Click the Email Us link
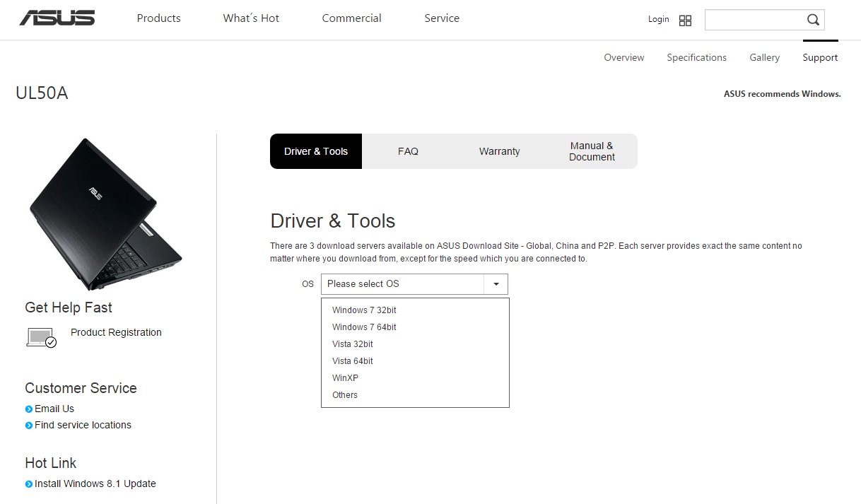Viewport: 861px width, 504px height. (54, 409)
